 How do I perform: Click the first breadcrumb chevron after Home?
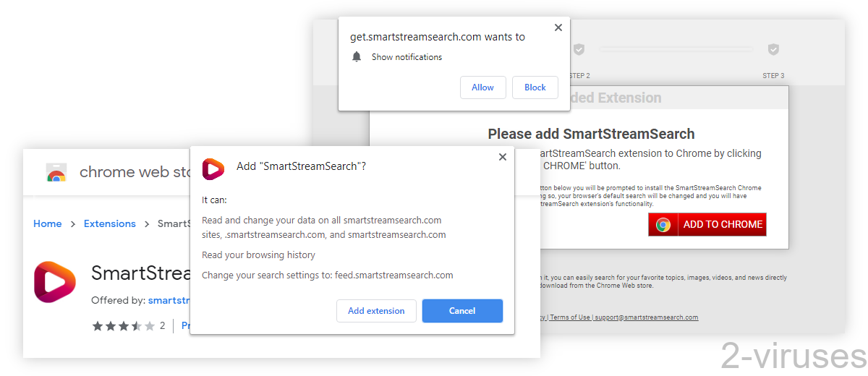point(73,224)
